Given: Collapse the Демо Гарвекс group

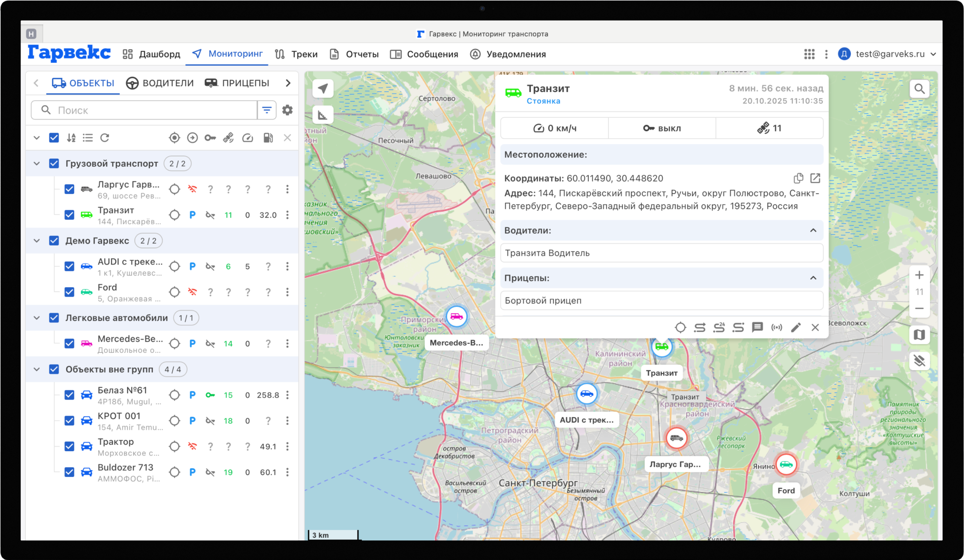Looking at the screenshot, I should click(37, 241).
